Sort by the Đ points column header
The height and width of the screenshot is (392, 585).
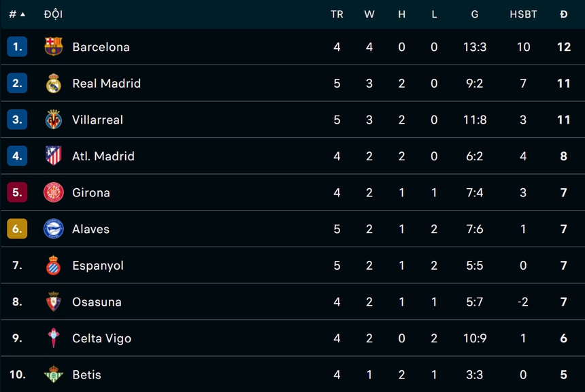click(x=564, y=14)
